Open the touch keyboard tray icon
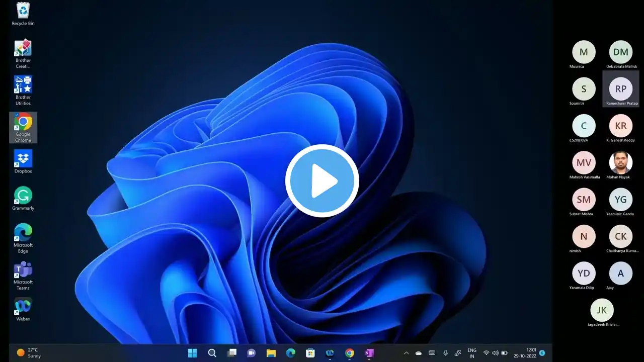The height and width of the screenshot is (362, 644). (x=432, y=353)
